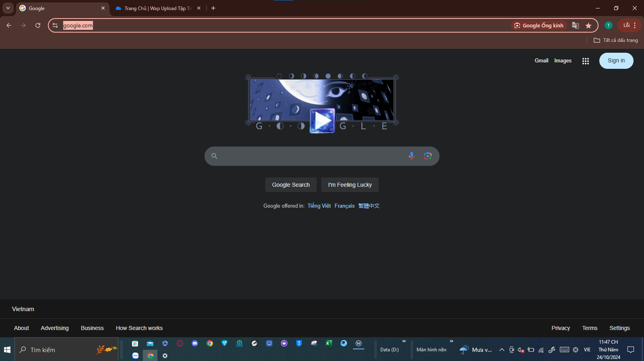Expand the Màn hình nền toolbar chevron

[x=451, y=341]
